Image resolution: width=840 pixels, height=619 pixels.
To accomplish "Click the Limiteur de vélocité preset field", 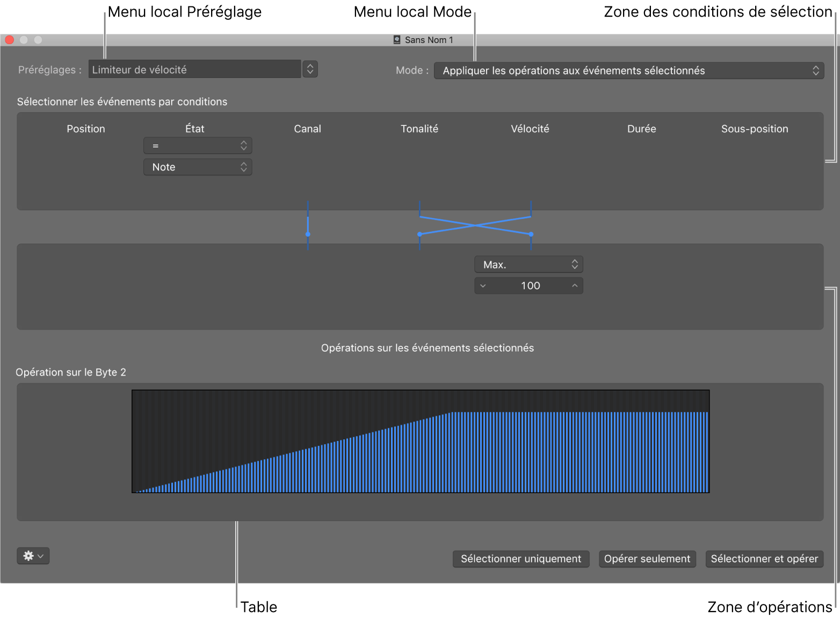I will (x=194, y=69).
